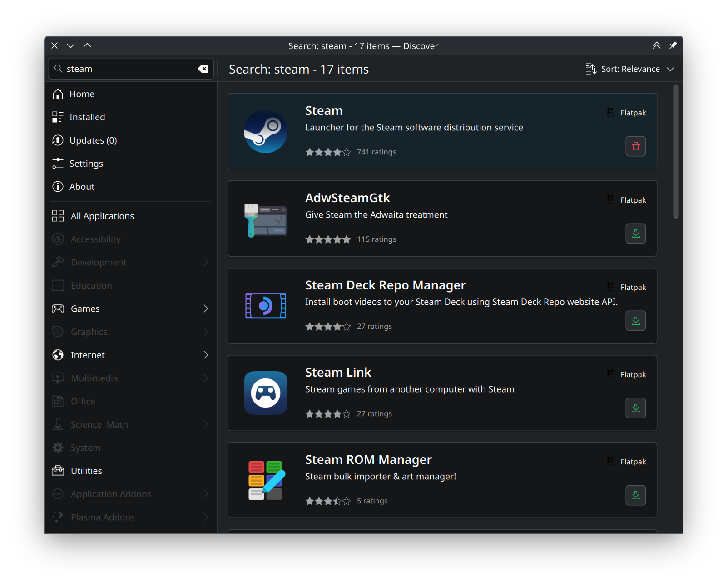Screen dimensions: 728x587
Task: Click inside the steam search field
Action: click(x=131, y=69)
